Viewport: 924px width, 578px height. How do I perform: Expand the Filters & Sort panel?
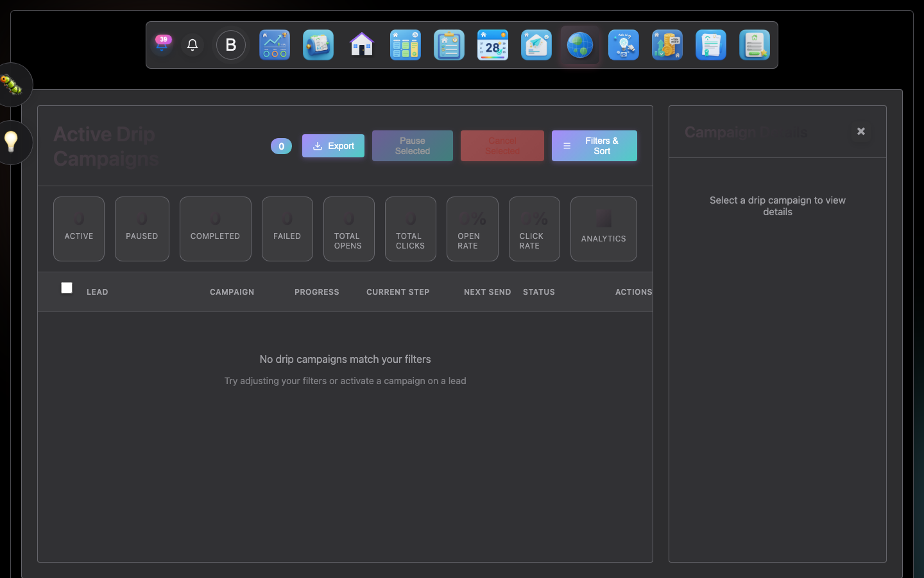click(x=594, y=146)
